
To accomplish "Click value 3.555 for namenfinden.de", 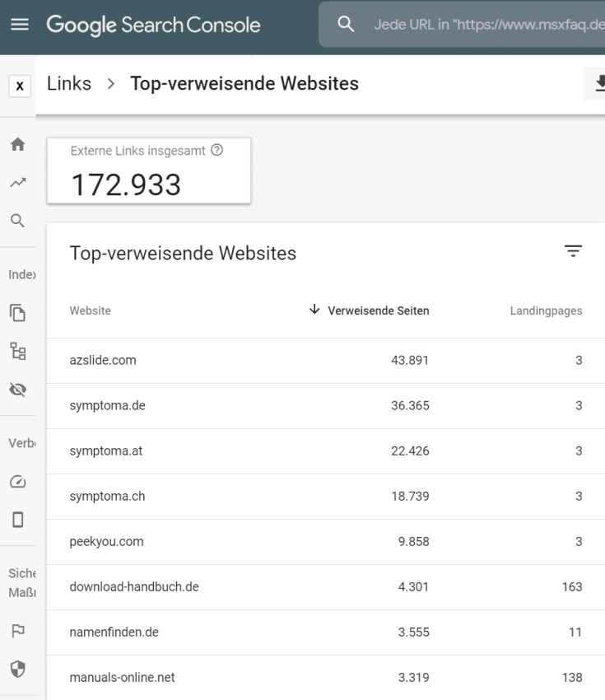I will (x=413, y=632).
